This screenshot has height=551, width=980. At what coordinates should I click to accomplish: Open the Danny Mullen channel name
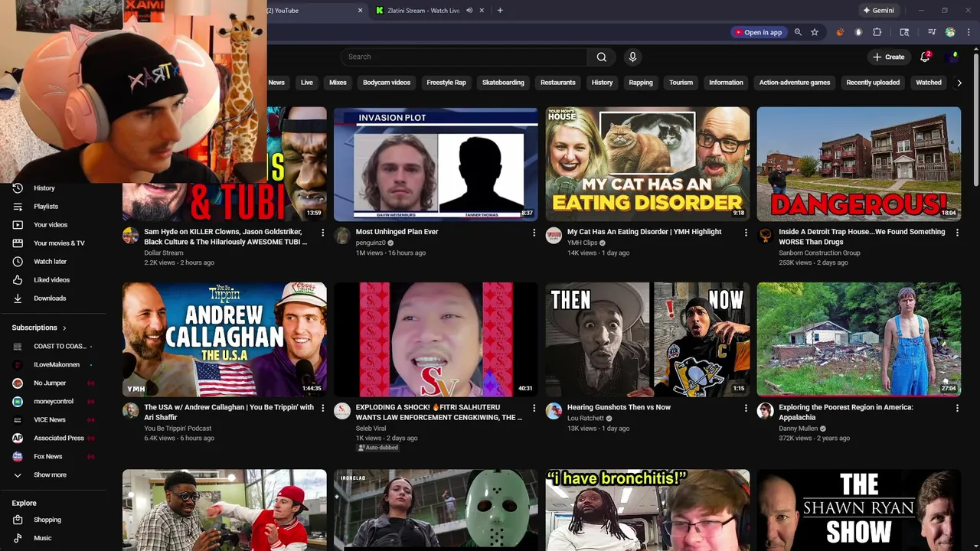tap(798, 429)
